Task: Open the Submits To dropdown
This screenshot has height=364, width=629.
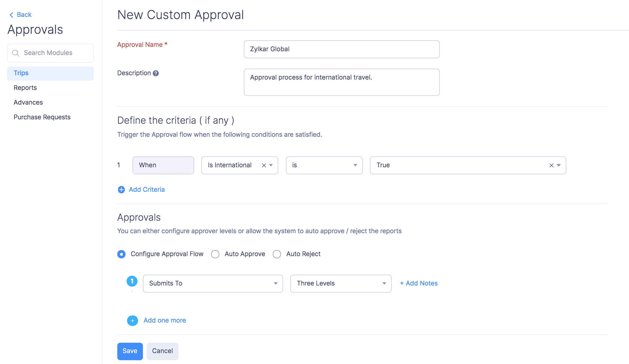Action: (213, 284)
